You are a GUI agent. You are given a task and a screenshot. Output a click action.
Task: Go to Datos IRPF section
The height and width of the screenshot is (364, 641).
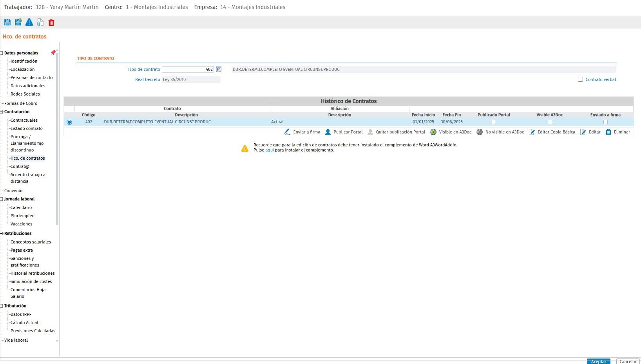[21, 314]
